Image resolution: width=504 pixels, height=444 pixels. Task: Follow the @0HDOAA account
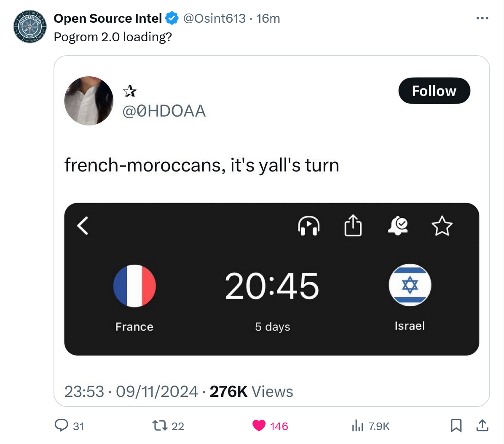pyautogui.click(x=434, y=91)
